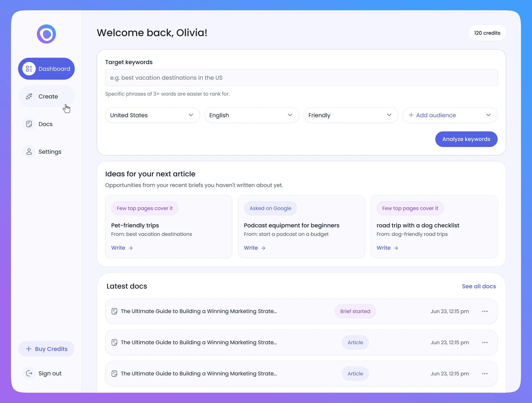Click the document icon in the Brief started row

coord(114,311)
